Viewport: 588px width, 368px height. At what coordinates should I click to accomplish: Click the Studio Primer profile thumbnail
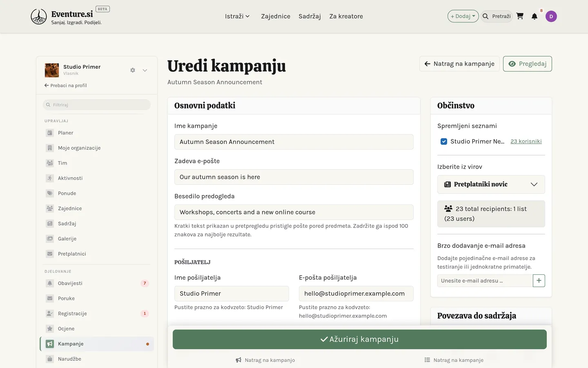click(52, 70)
